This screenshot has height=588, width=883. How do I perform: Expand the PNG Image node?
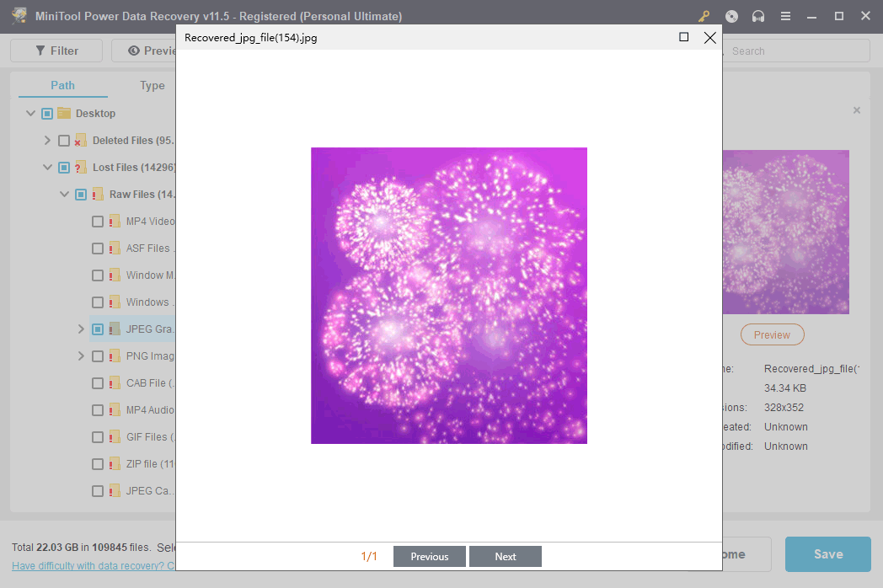81,356
